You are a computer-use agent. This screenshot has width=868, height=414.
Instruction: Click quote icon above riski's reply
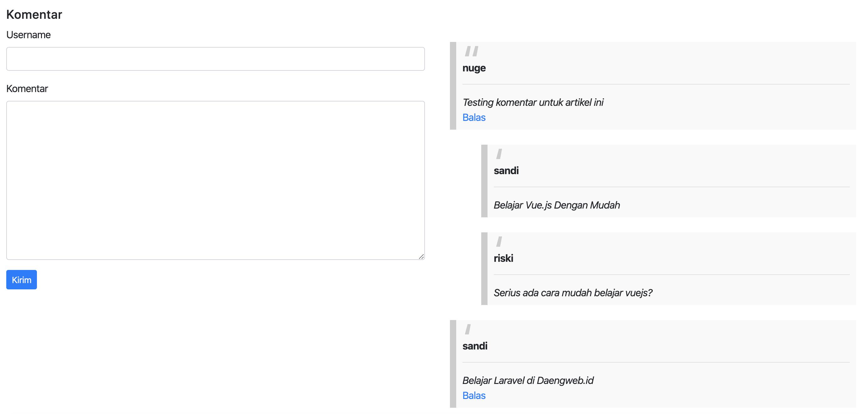click(x=499, y=241)
